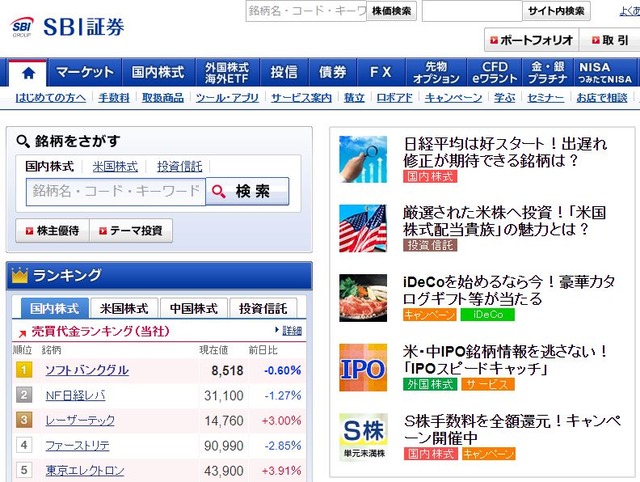640x482 pixels.
Task: Open the IPO thumbnail image
Action: click(x=363, y=367)
